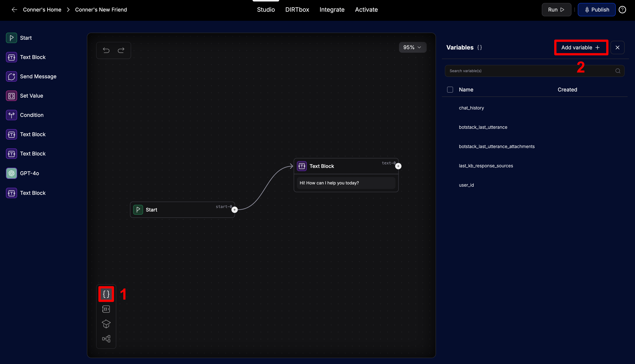Click plus connector on Text Block node

pos(398,166)
